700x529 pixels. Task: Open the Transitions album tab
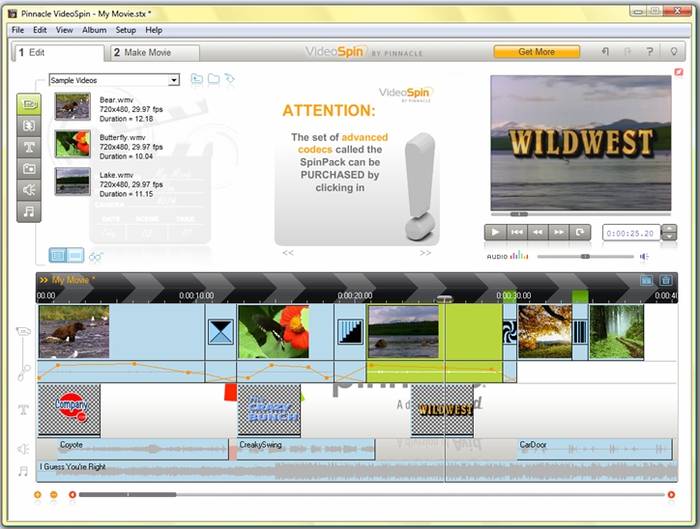coord(29,125)
